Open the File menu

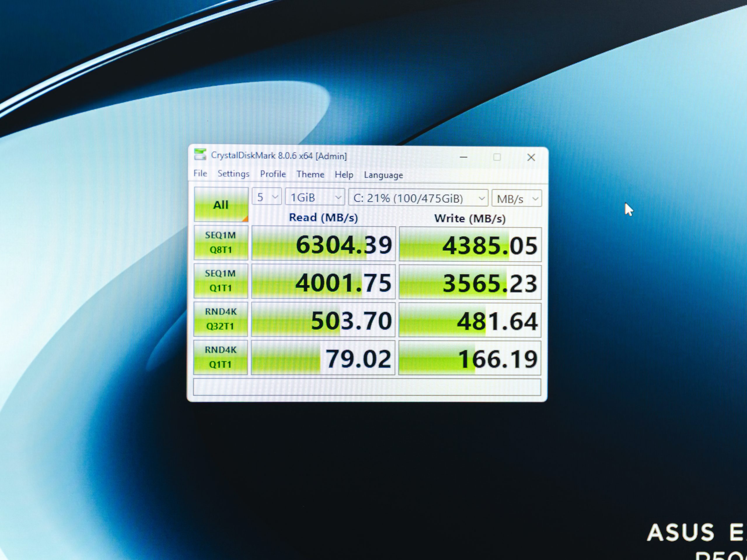click(200, 173)
